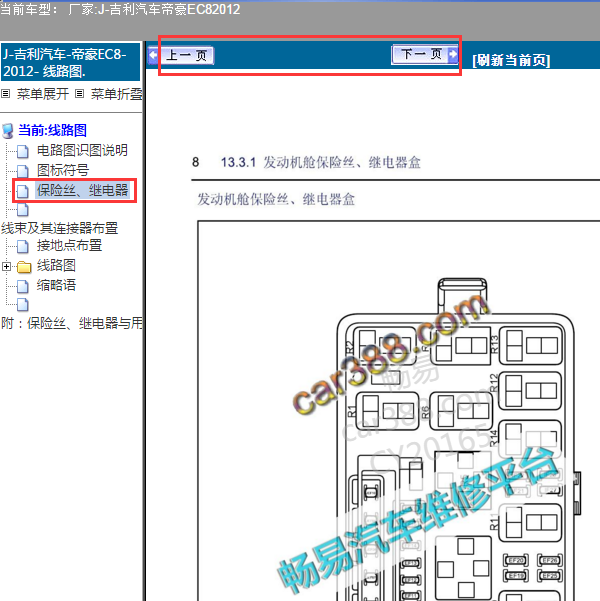Viewport: 600px width, 601px height.
Task: Click document icon above 线束及其连接器布置
Action: pyautogui.click(x=23, y=210)
